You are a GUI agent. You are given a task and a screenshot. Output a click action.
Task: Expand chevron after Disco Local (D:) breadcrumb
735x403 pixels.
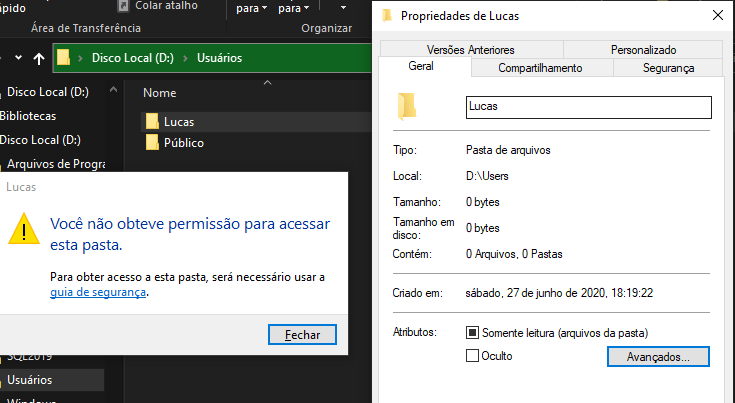pyautogui.click(x=186, y=58)
